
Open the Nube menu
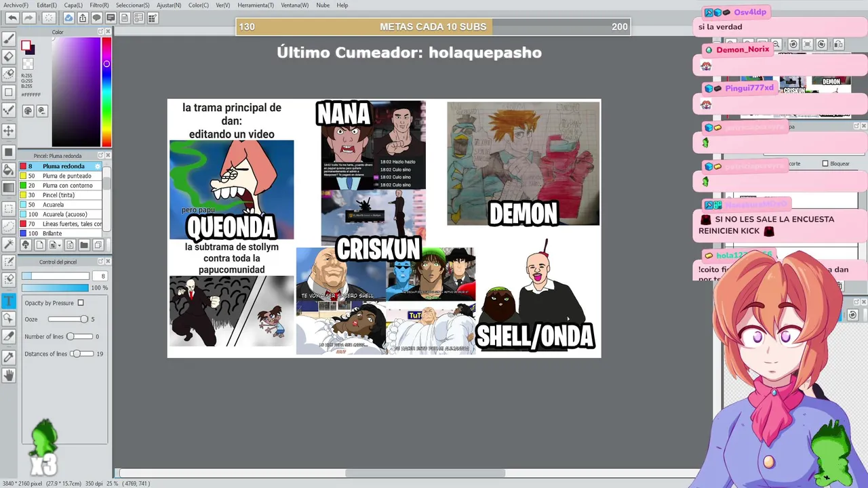click(x=323, y=5)
